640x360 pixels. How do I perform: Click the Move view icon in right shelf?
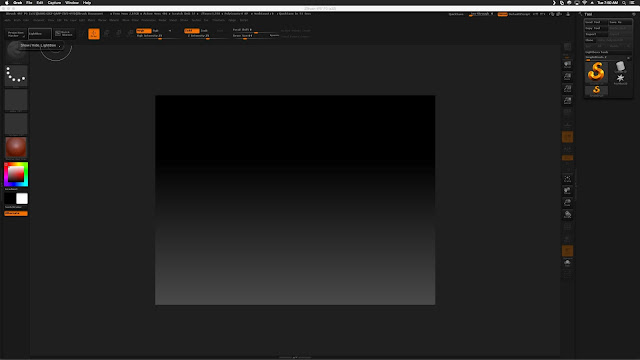tap(567, 191)
